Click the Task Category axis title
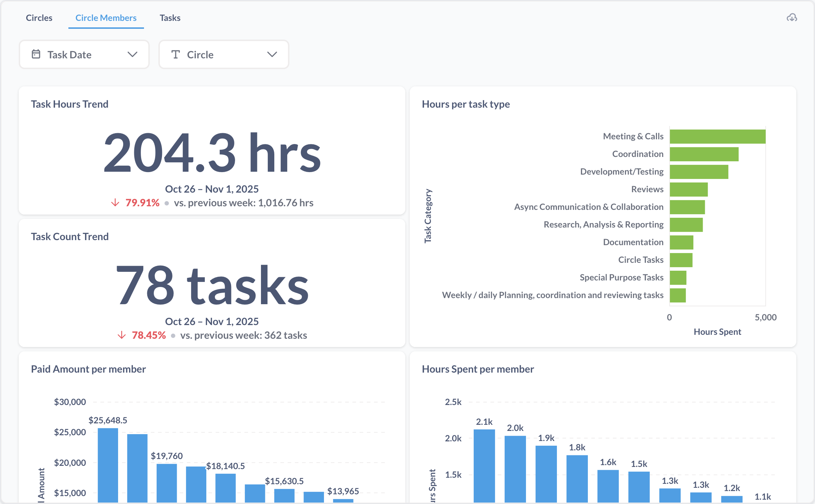 coord(428,216)
